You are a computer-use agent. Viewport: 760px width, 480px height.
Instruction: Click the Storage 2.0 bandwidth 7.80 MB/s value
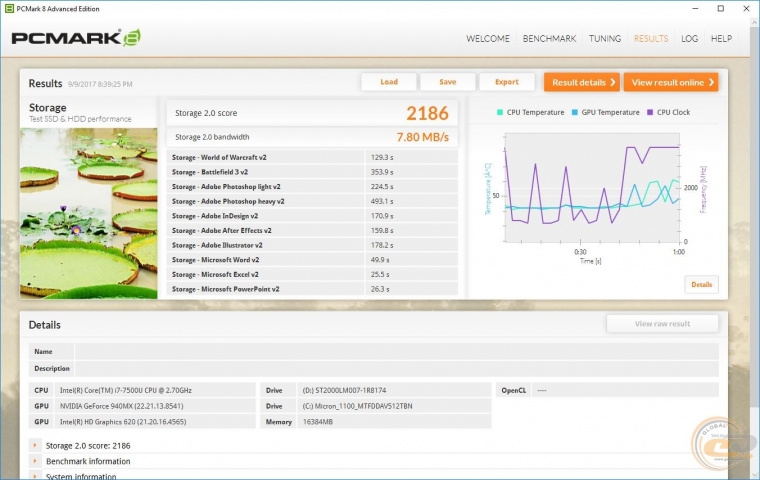pos(423,137)
